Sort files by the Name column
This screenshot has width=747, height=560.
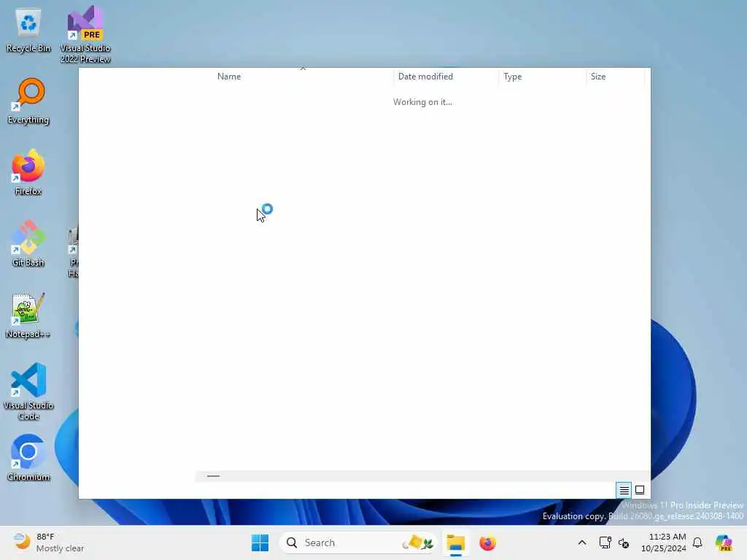pos(303,77)
